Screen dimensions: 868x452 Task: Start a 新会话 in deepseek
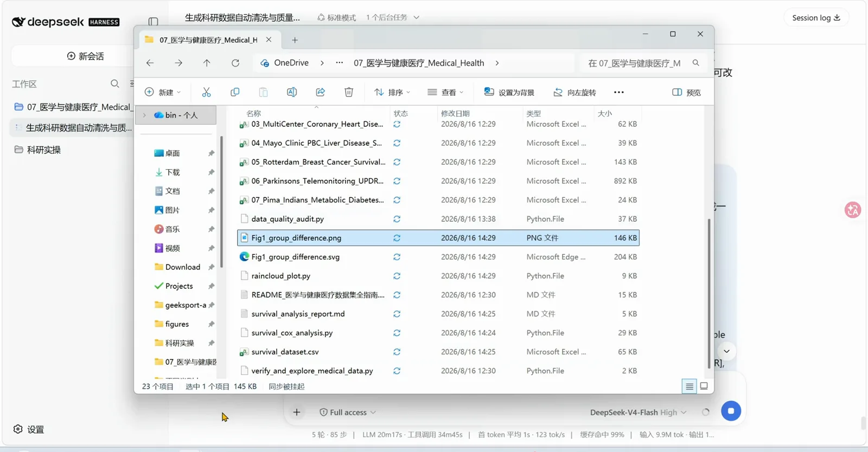(x=85, y=56)
